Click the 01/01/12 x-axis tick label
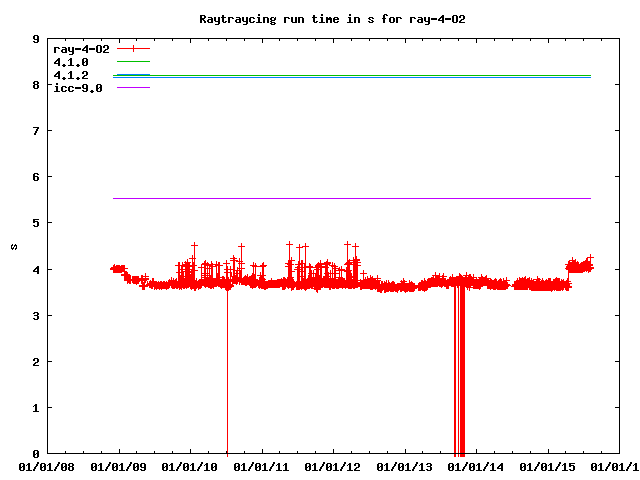 (334, 467)
